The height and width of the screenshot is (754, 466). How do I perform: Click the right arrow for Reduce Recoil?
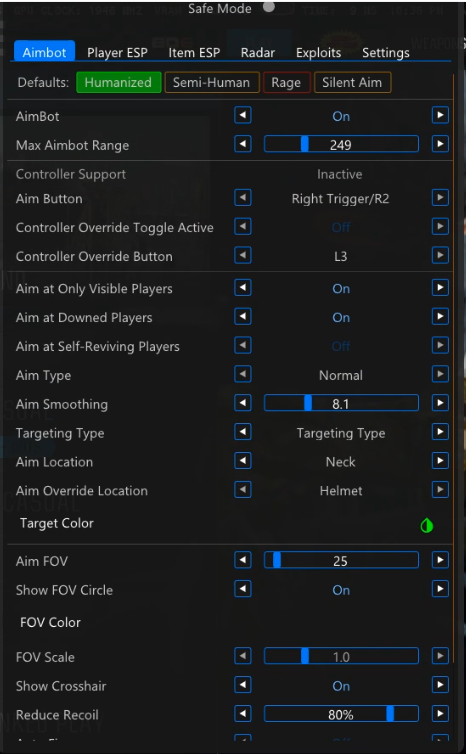click(x=440, y=714)
